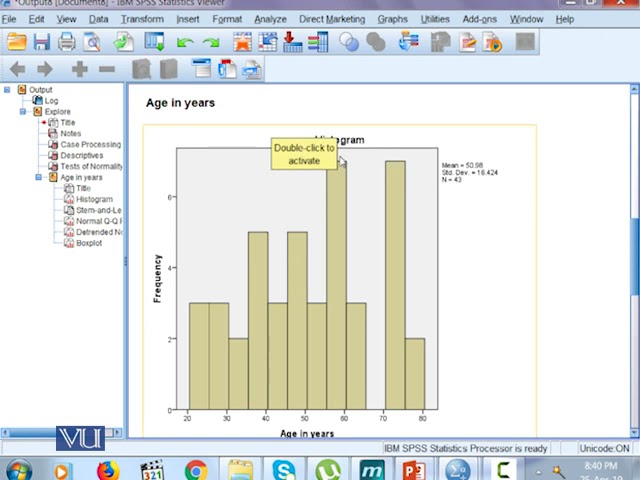Viewport: 640px width, 480px height.
Task: Open the Utilities menu
Action: pyautogui.click(x=435, y=19)
